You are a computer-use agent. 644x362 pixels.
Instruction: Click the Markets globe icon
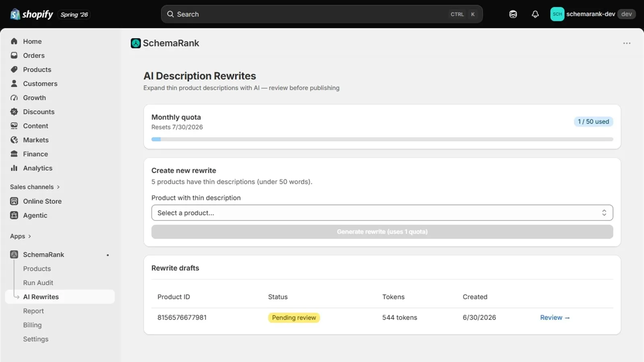tap(14, 140)
